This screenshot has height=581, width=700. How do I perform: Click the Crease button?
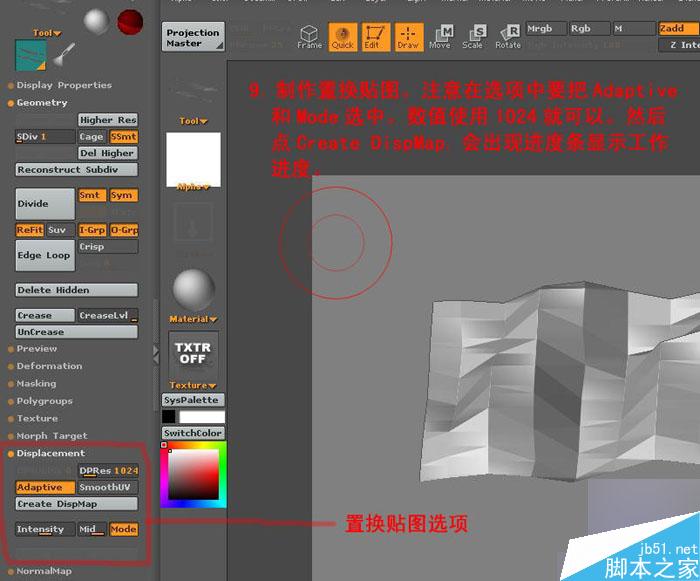(x=45, y=316)
